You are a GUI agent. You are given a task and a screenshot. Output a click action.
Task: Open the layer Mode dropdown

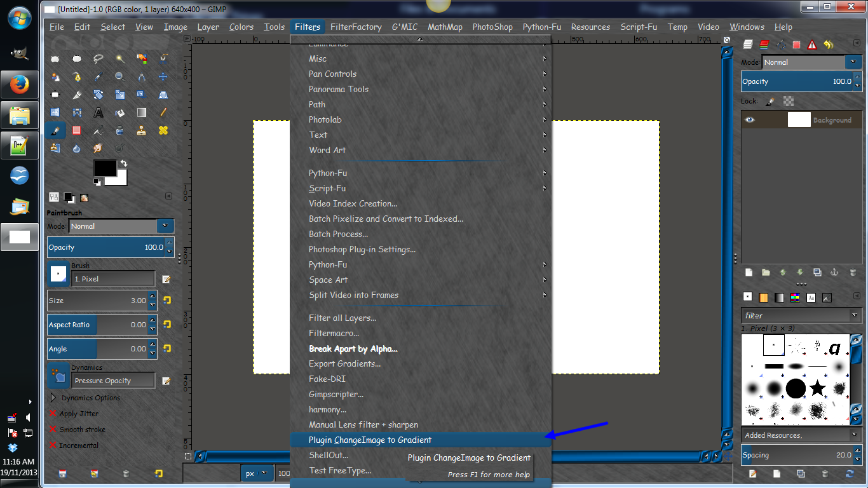[x=811, y=62]
